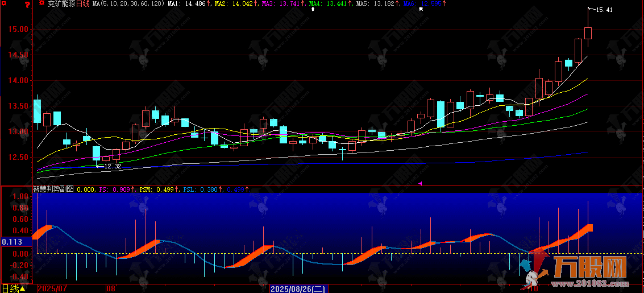The height and width of the screenshot is (293, 644).
Task: Click the magenta arrow on panel divider
Action: (420, 184)
